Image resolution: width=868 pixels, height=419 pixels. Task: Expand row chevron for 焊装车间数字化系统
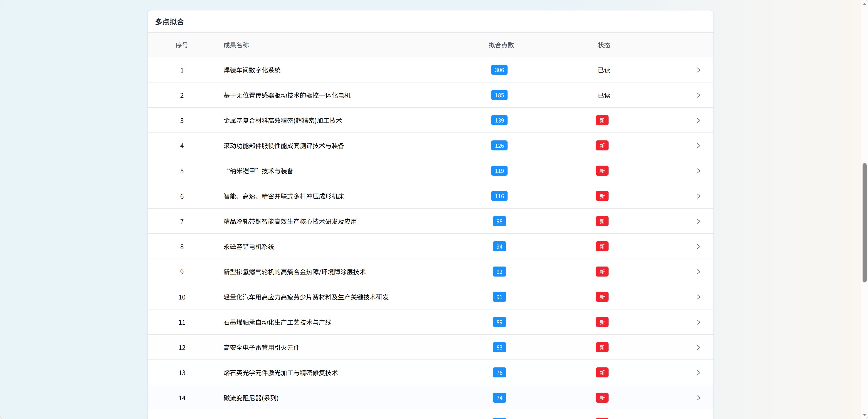coord(698,70)
